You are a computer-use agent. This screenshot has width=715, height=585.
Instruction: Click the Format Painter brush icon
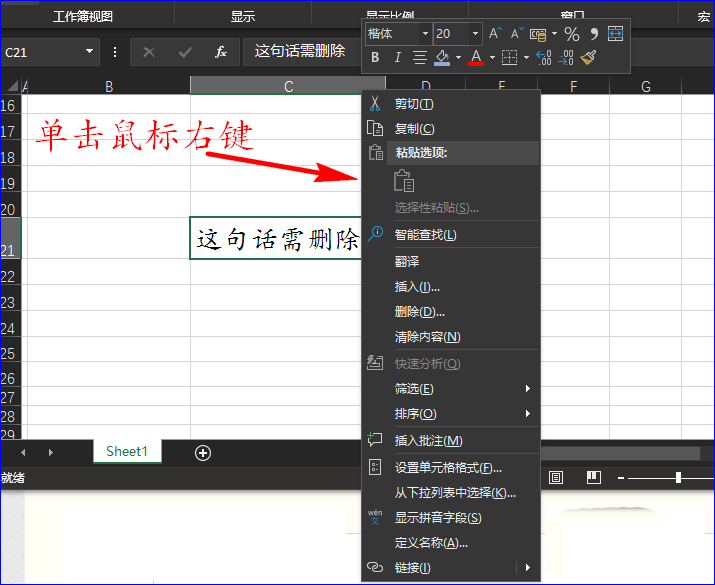click(588, 58)
